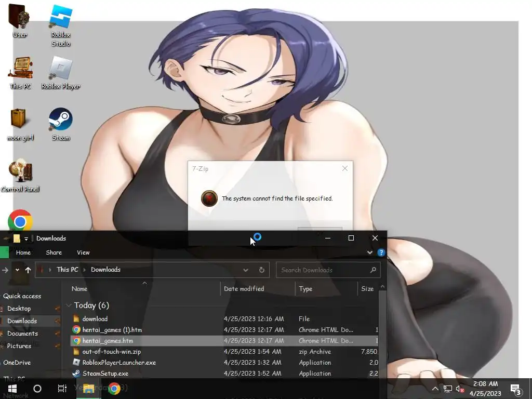Image resolution: width=532 pixels, height=399 pixels.
Task: Click the out-of-touch-win.zip archive icon
Action: [x=76, y=352]
